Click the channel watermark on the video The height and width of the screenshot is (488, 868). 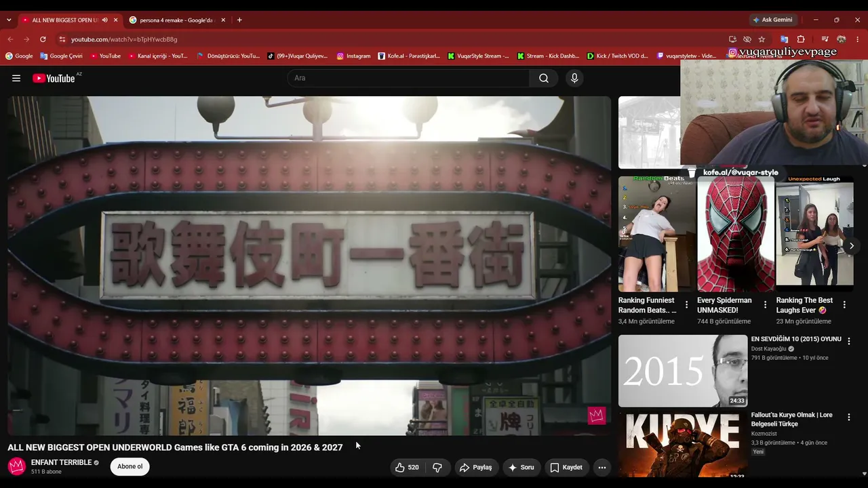597,415
